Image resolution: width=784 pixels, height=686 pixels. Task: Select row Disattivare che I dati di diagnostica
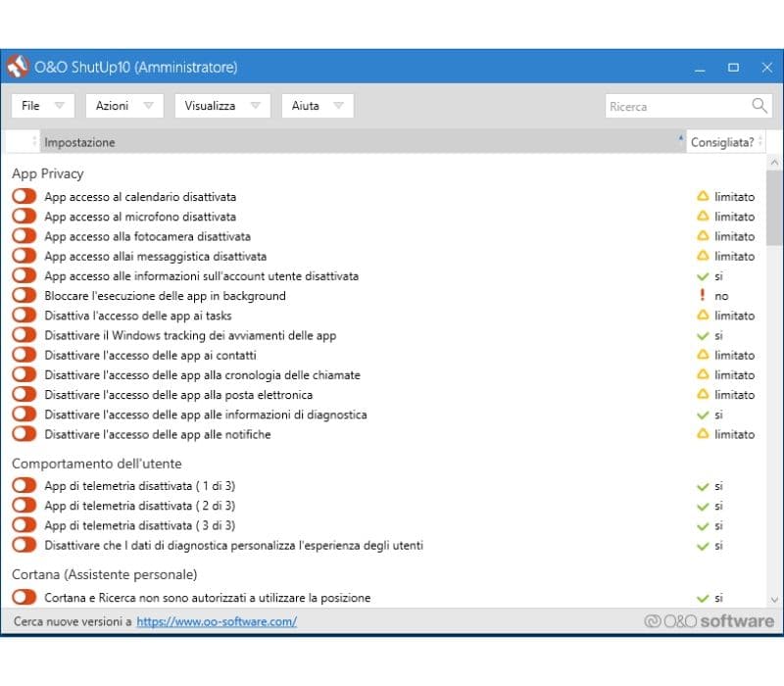(x=385, y=545)
